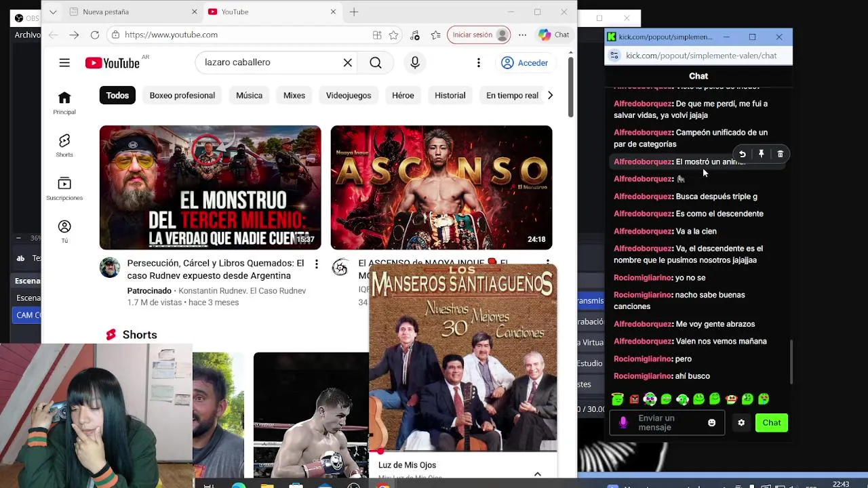Open browser extensions apps icon
Screen dimensions: 868x488
(377, 35)
